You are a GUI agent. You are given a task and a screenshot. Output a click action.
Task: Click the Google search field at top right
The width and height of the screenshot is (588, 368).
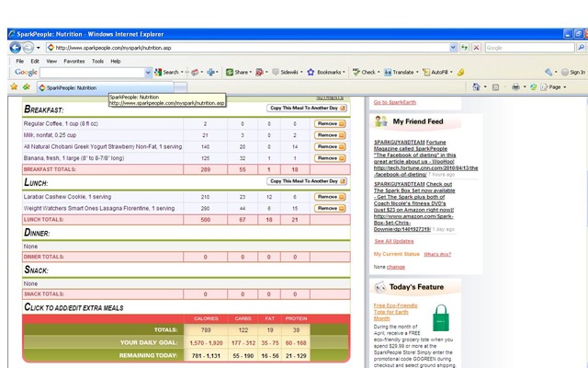(x=529, y=48)
